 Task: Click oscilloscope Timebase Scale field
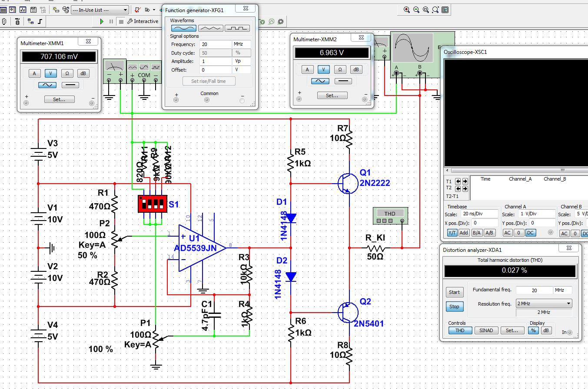pos(480,214)
